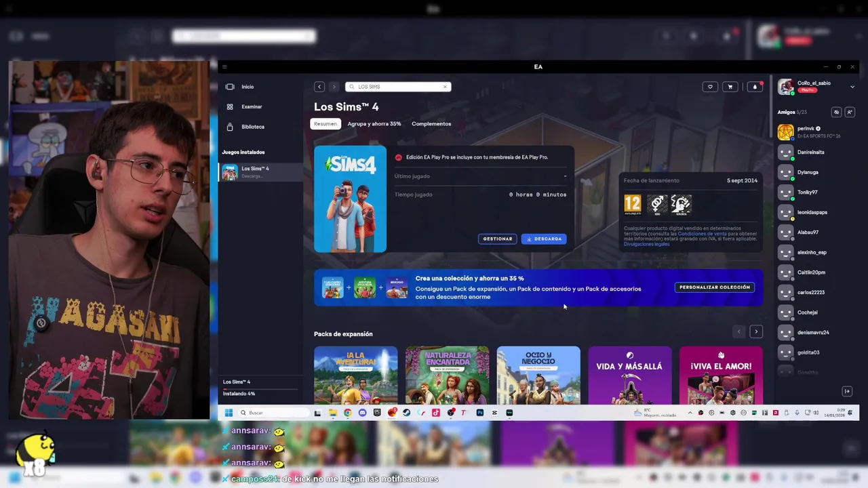
Task: Switch to the Resumen tab
Action: click(x=325, y=123)
